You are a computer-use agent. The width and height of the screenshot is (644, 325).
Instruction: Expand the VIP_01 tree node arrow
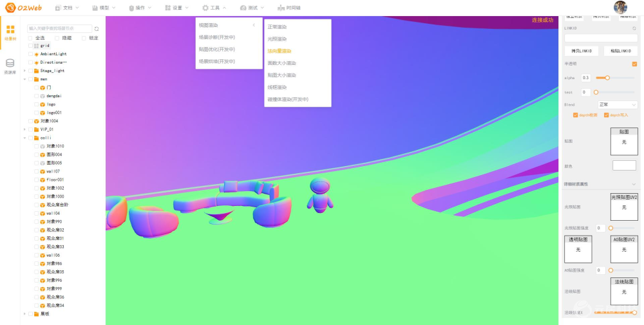25,129
